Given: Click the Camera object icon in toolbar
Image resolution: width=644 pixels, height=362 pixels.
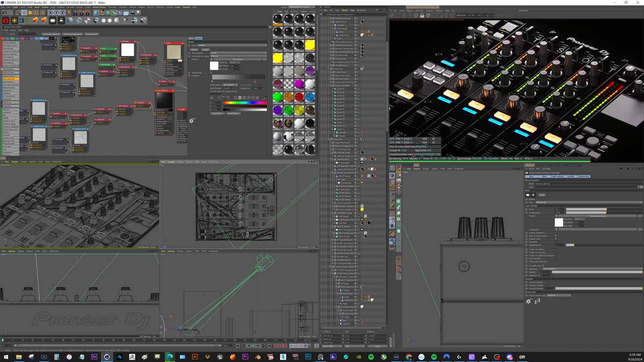Looking at the screenshot, I should pyautogui.click(x=132, y=12).
